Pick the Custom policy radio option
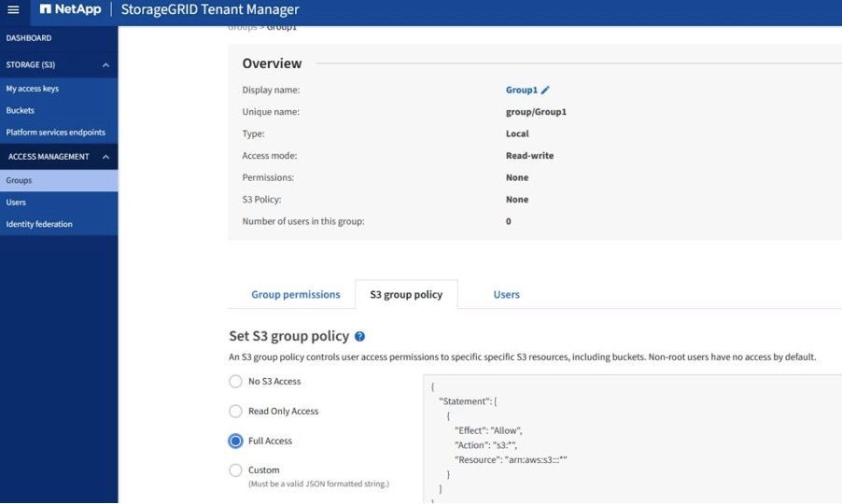 [x=236, y=470]
